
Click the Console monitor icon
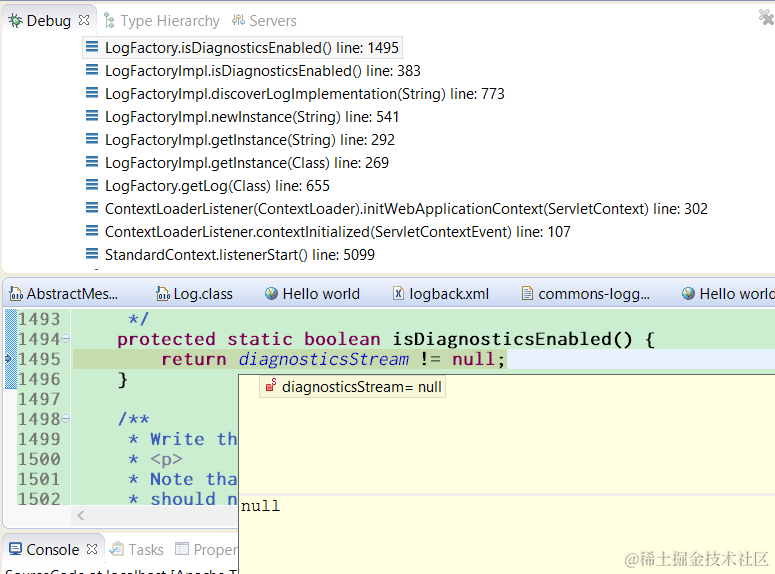point(15,549)
